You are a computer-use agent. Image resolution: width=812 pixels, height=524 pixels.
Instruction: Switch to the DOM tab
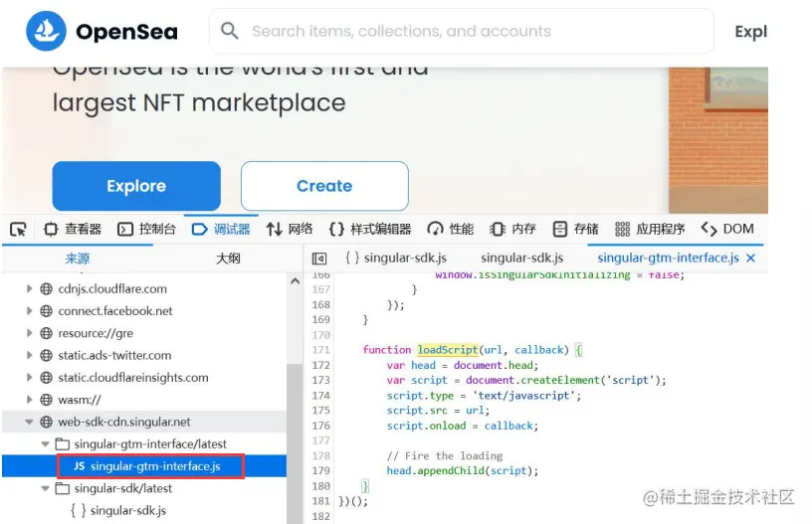[727, 229]
